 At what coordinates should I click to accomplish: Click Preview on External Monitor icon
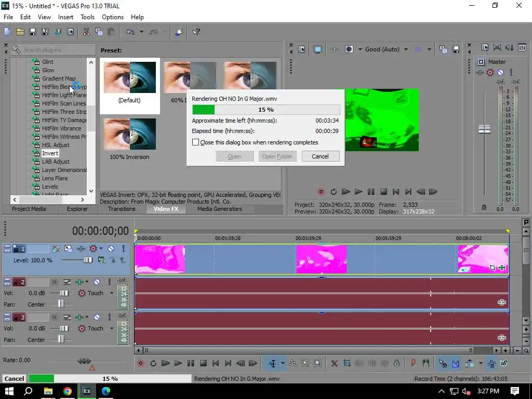pyautogui.click(x=317, y=49)
